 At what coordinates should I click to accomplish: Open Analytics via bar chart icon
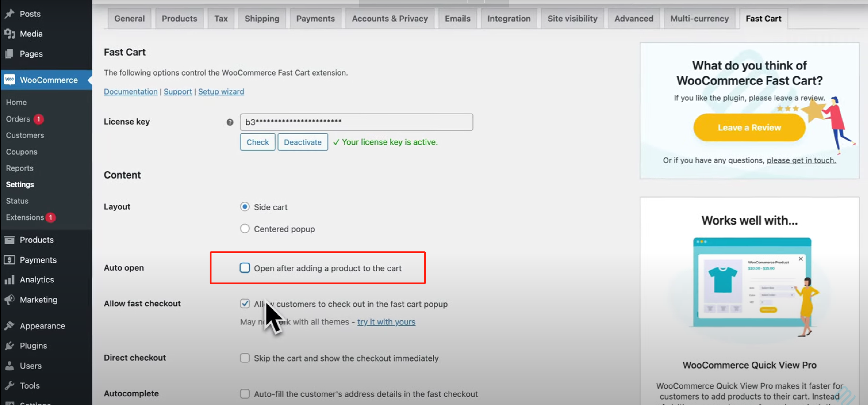9,280
